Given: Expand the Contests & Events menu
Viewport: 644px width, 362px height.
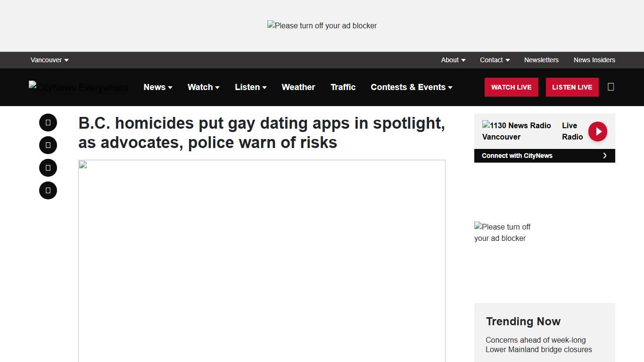Looking at the screenshot, I should tap(411, 87).
